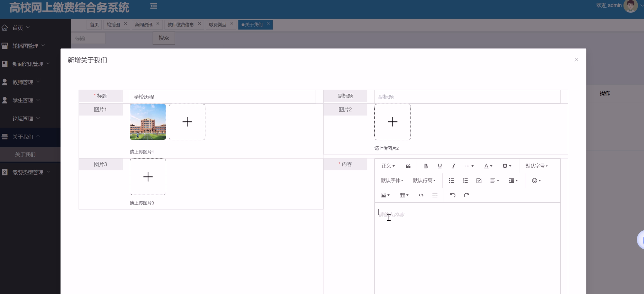This screenshot has height=294, width=644.
Task: Close the 轮播图 tab
Action: coord(125,24)
